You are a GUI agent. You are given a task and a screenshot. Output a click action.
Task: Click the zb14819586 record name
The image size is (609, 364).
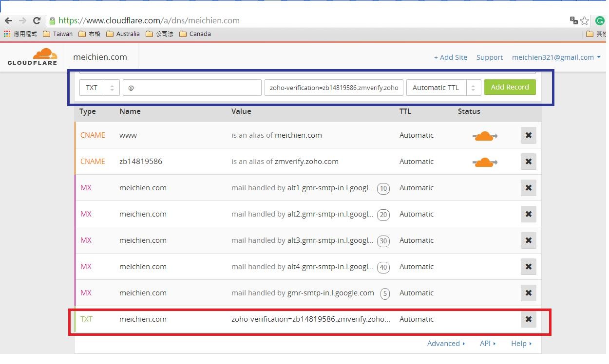pos(141,162)
